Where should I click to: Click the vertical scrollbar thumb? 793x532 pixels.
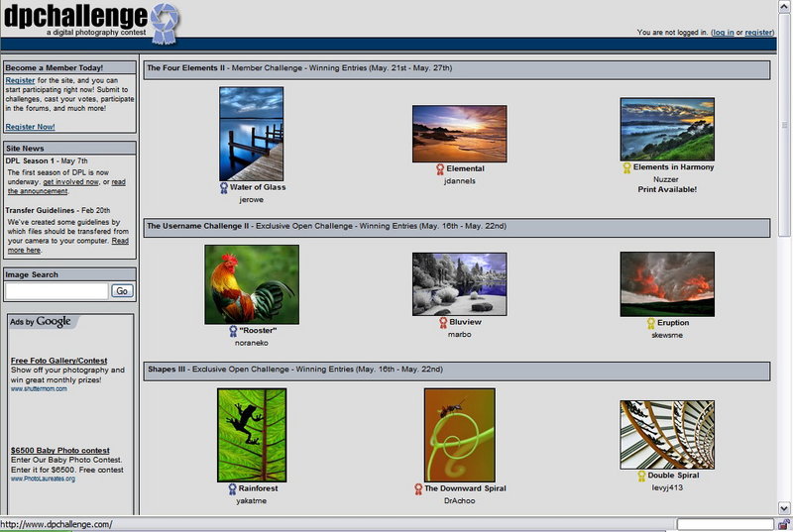pyautogui.click(x=784, y=125)
